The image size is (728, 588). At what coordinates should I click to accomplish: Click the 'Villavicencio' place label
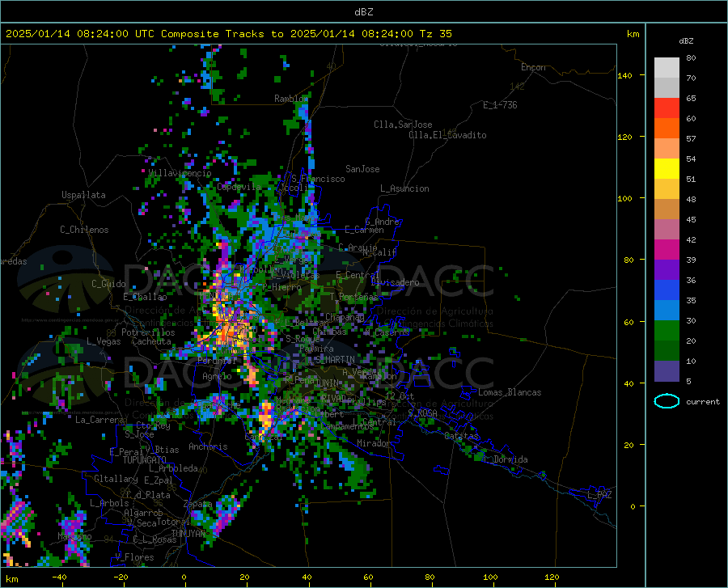click(x=180, y=173)
